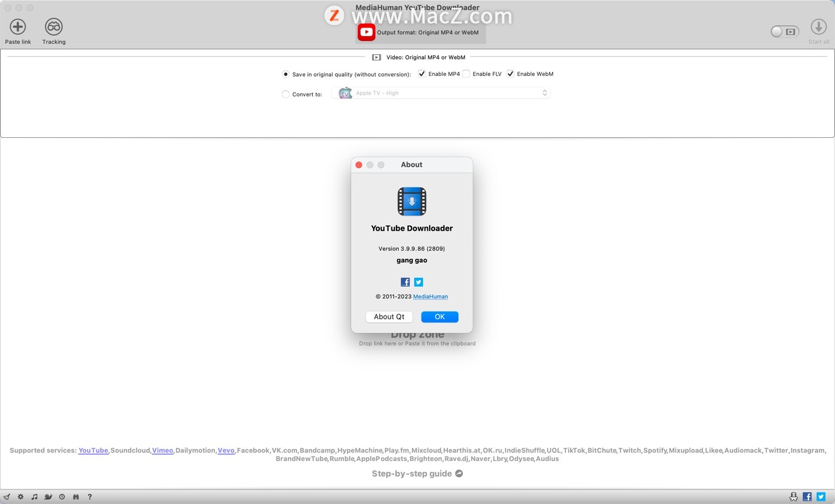Image resolution: width=835 pixels, height=504 pixels.
Task: Open Facebook icon in bottom status bar
Action: coord(807,497)
